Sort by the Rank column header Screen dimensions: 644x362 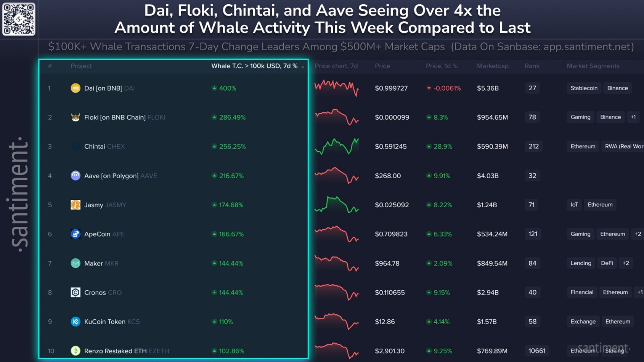[532, 66]
